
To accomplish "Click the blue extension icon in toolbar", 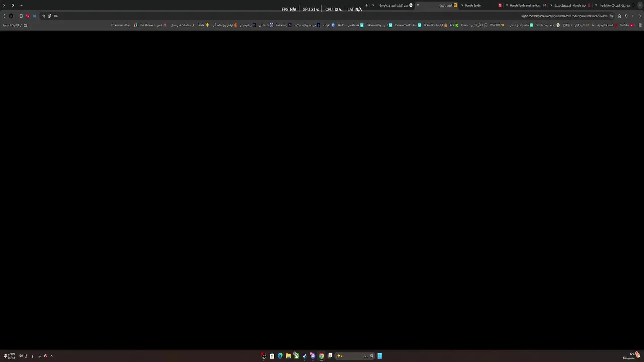I will [x=34, y=16].
